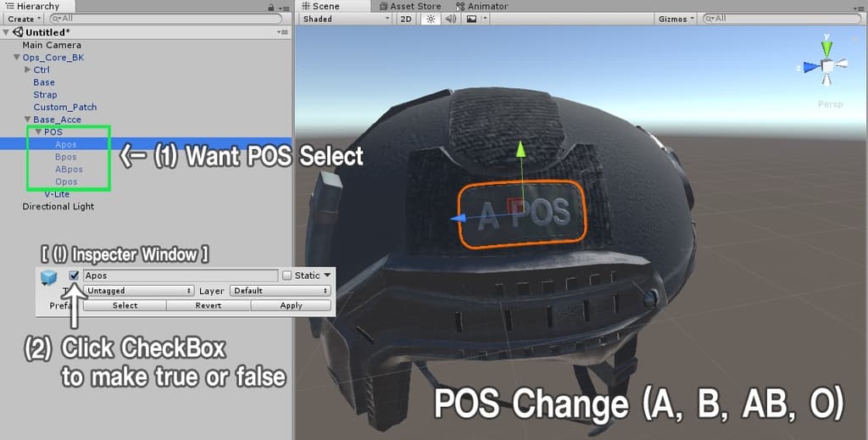868x440 pixels.
Task: Toggle the Static checkbox
Action: click(287, 275)
